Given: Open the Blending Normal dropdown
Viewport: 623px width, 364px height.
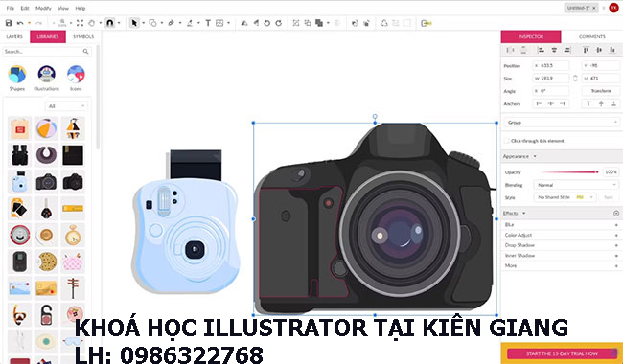Looking at the screenshot, I should coord(576,185).
